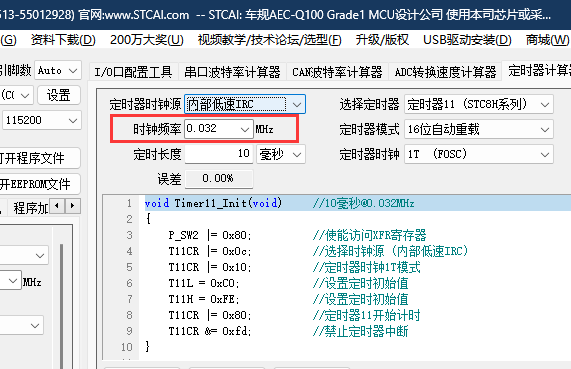Viewport: 571px width, 369px height.
Task: Click the 误差 0.00% field
Action: tap(218, 178)
